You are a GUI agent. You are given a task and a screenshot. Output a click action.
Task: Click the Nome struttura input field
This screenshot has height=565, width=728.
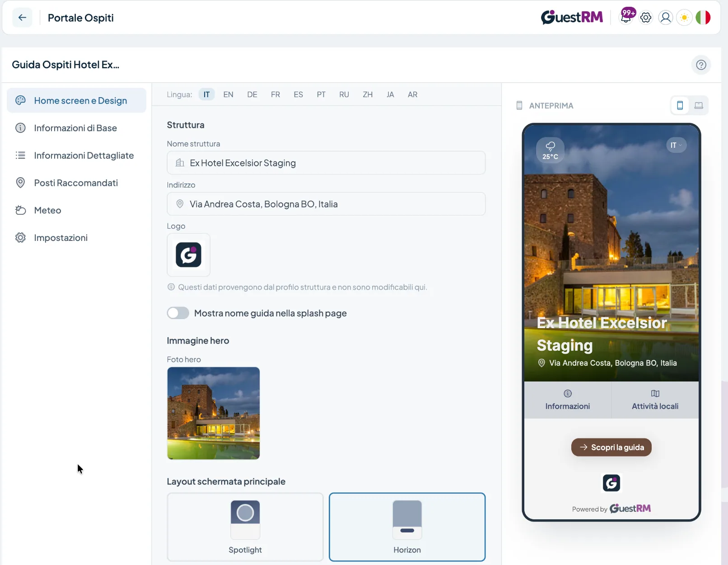[x=326, y=163]
